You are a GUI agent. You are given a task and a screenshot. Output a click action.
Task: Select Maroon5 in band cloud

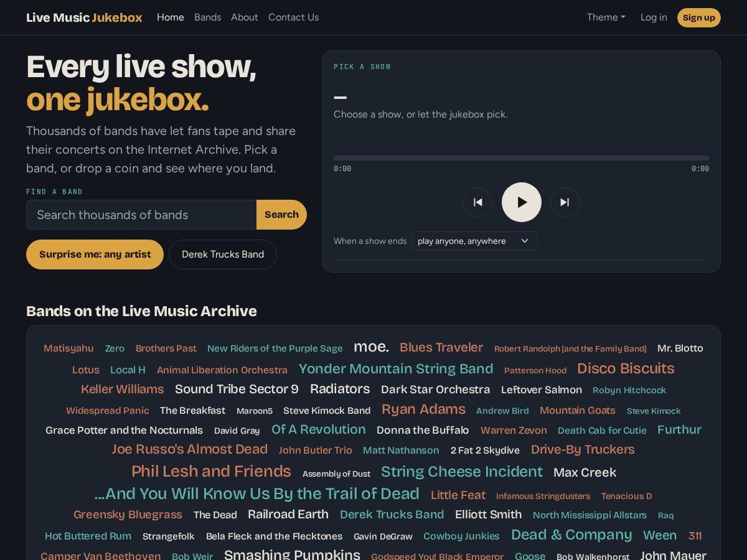(255, 411)
